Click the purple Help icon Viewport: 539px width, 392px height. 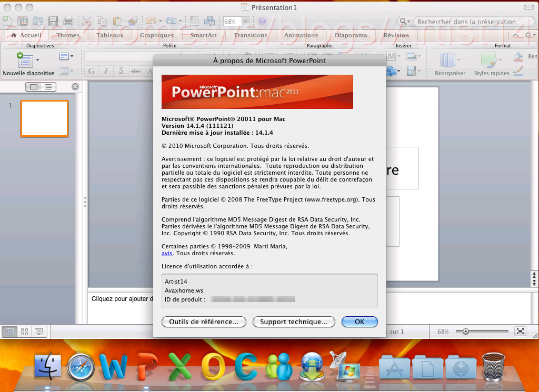click(x=262, y=21)
